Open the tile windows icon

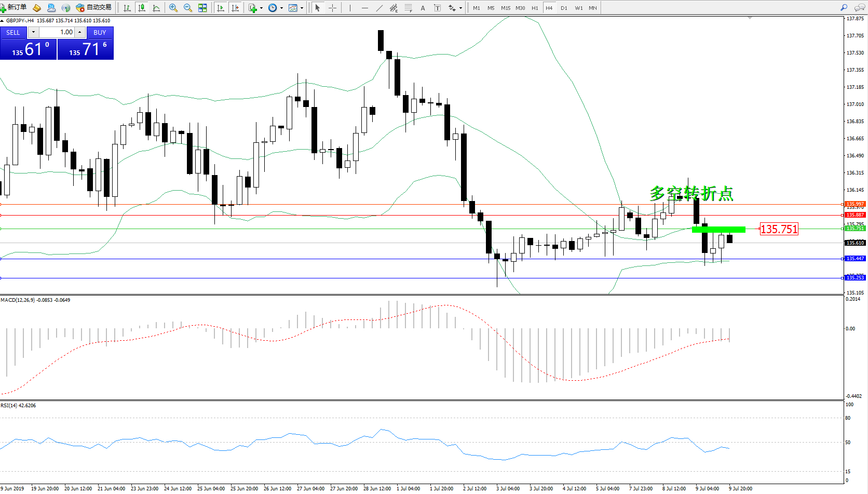(x=202, y=8)
